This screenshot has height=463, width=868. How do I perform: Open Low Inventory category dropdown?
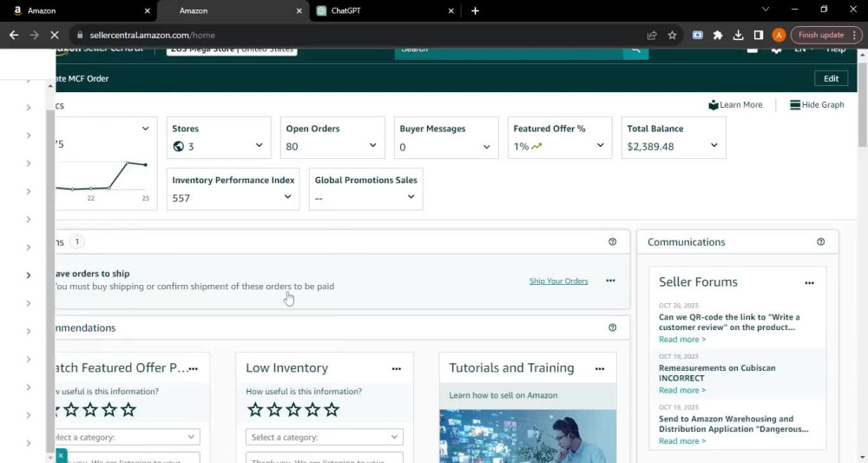pyautogui.click(x=325, y=437)
